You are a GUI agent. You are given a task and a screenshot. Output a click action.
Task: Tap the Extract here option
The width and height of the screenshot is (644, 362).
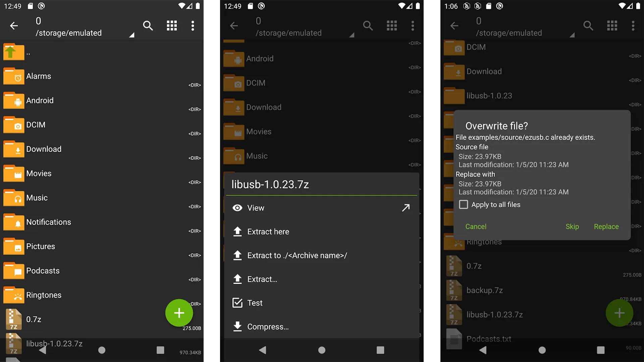tap(268, 232)
